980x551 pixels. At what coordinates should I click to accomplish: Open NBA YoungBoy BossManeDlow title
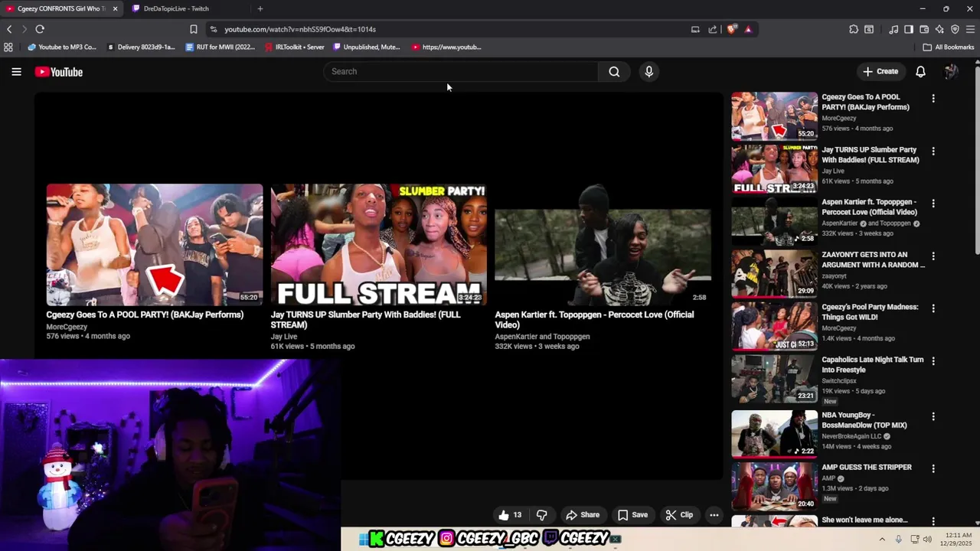pos(864,420)
